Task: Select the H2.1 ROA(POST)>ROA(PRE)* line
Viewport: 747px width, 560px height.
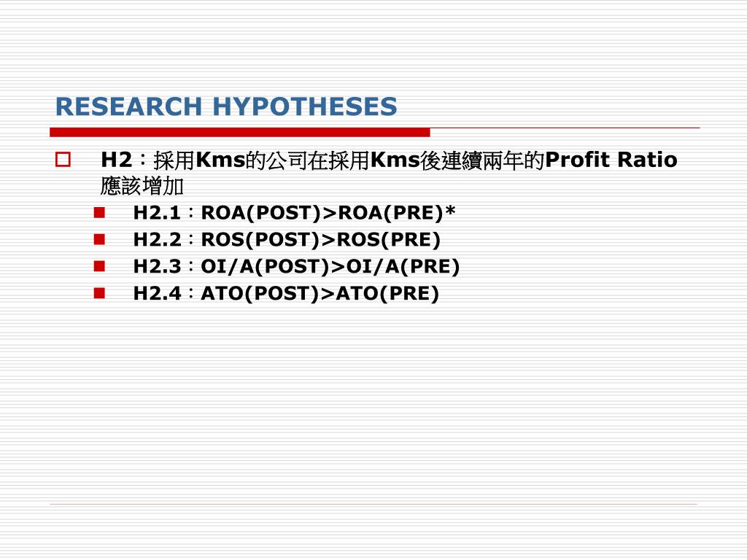Action: tap(294, 213)
